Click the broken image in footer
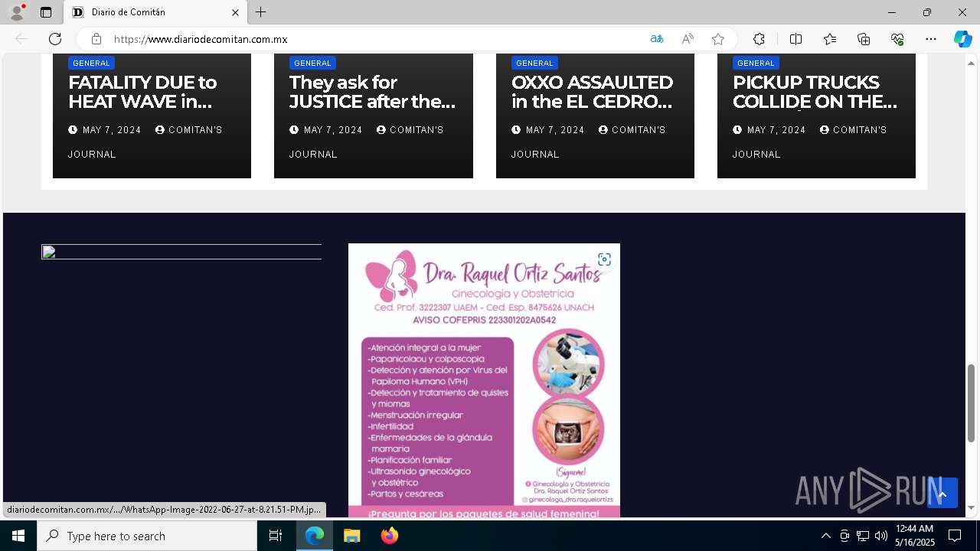The height and width of the screenshot is (551, 980). pyautogui.click(x=181, y=253)
